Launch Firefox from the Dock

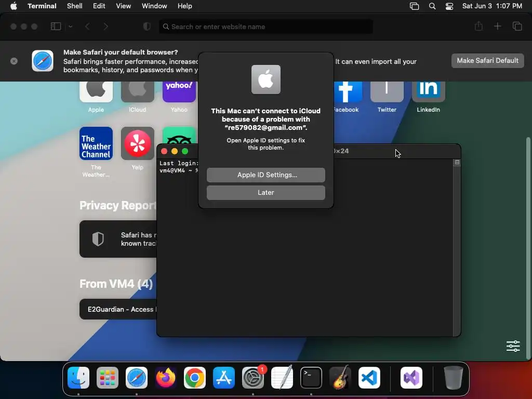tap(166, 378)
